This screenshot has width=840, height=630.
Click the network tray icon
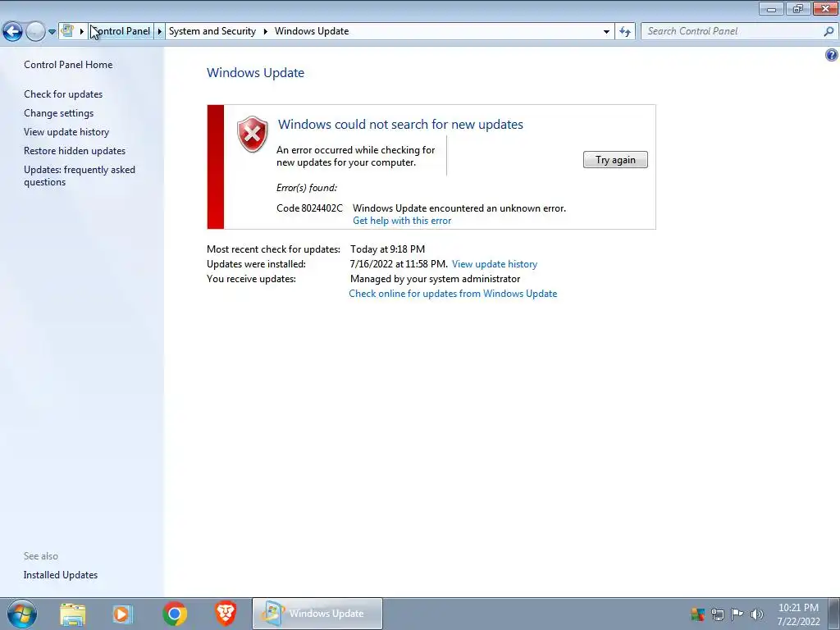(x=717, y=614)
